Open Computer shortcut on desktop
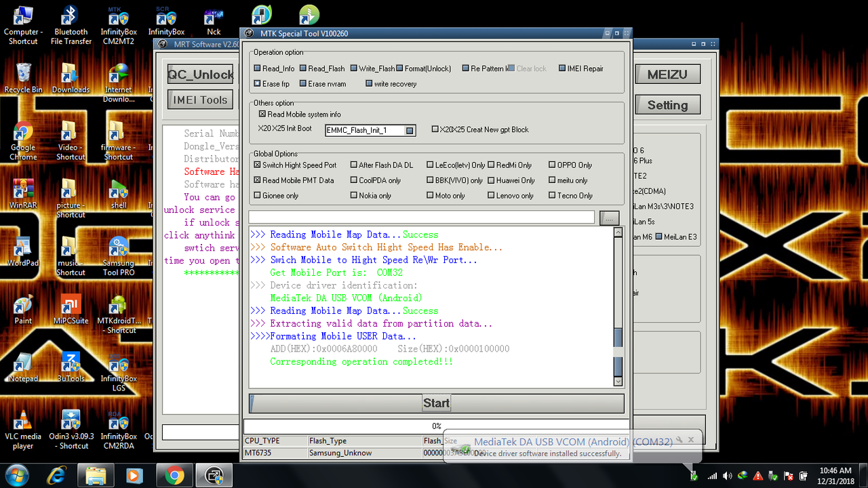The image size is (868, 488). click(23, 25)
